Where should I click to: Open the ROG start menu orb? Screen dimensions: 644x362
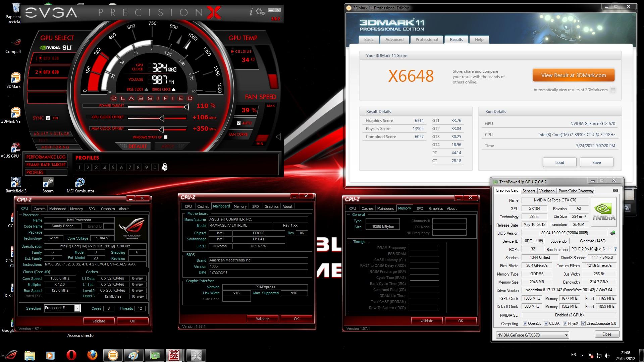(x=9, y=355)
